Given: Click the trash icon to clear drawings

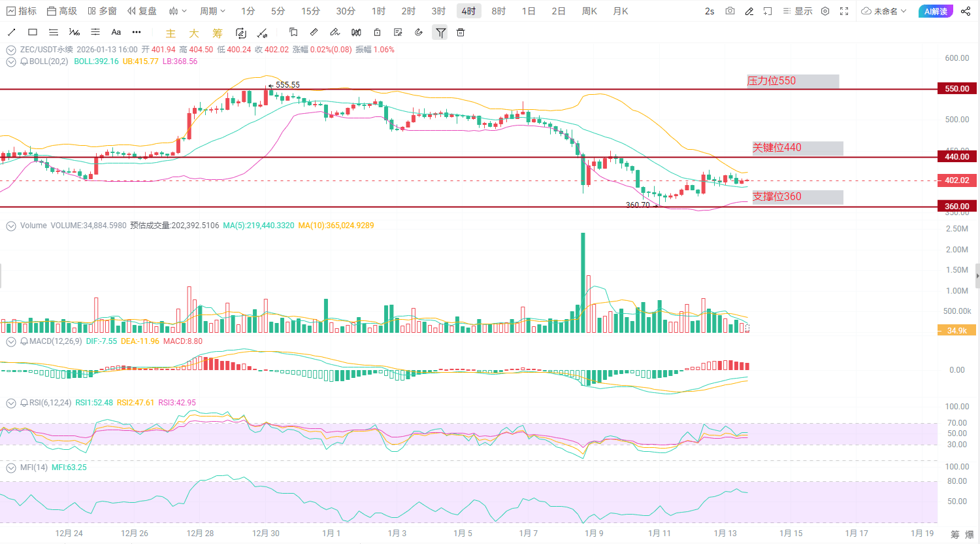Looking at the screenshot, I should coord(461,32).
